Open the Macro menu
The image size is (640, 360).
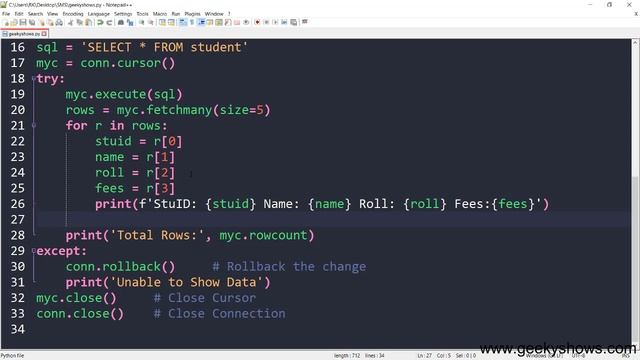(160, 13)
